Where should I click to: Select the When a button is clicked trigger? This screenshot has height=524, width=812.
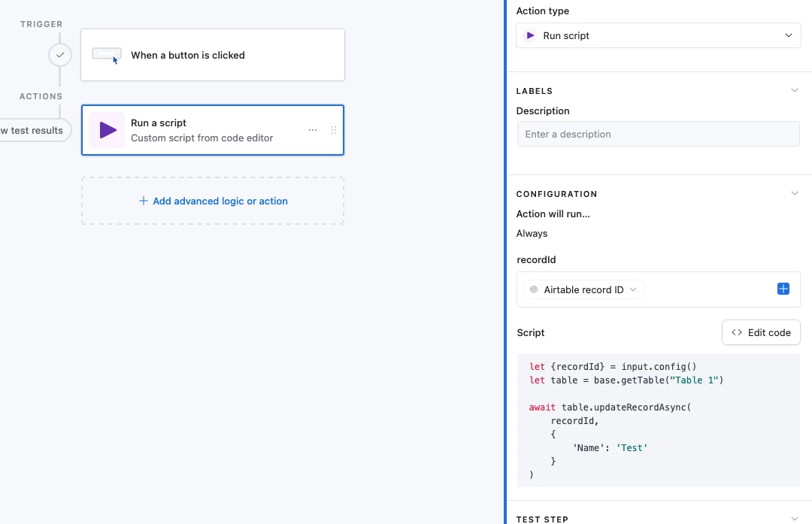(213, 55)
